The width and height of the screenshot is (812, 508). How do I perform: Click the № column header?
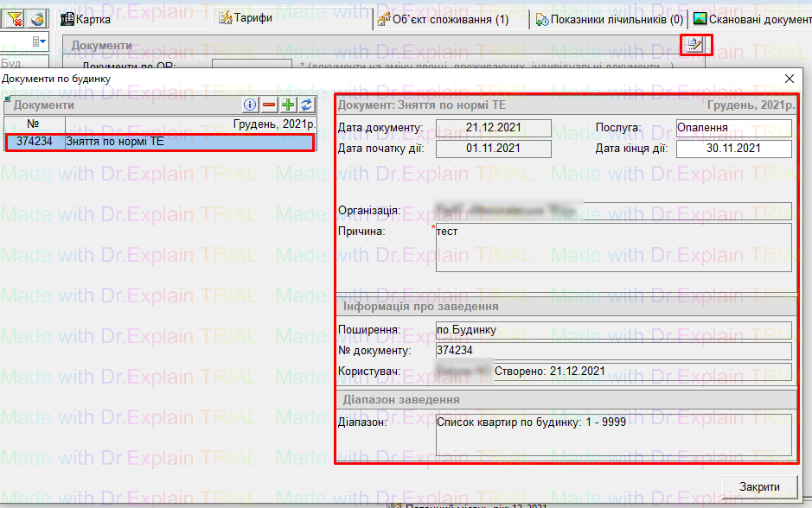pos(34,124)
